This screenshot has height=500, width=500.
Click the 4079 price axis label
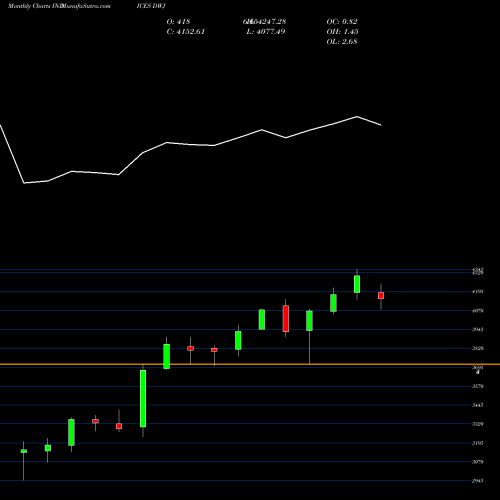tap(478, 311)
